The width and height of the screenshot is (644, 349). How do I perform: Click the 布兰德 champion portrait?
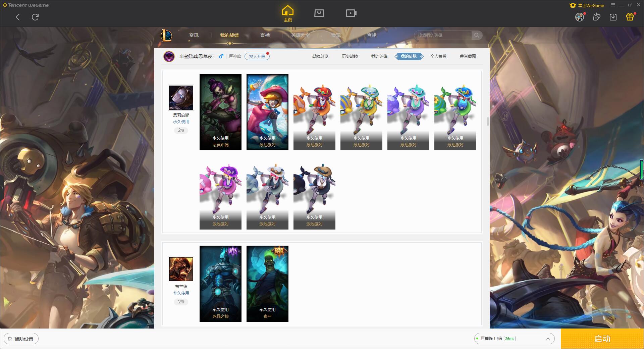(181, 269)
